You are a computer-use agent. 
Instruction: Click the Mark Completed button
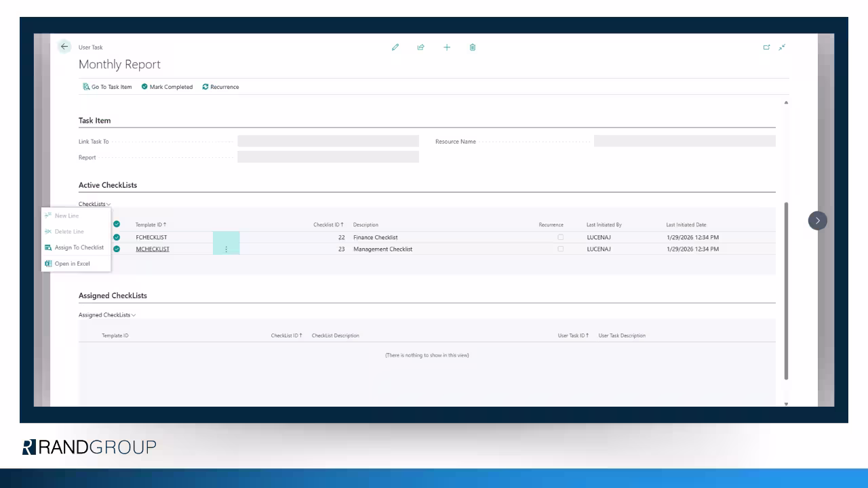coord(167,87)
